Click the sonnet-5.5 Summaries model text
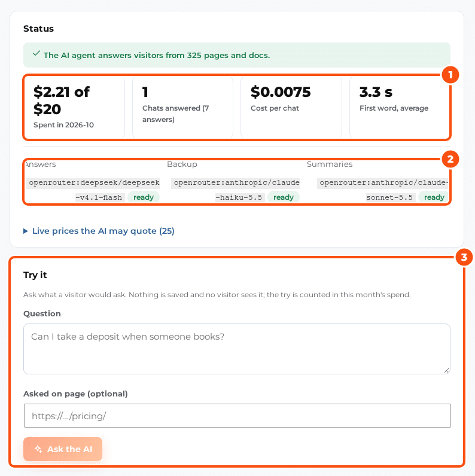Image resolution: width=475 pixels, height=476 pixels. pyautogui.click(x=389, y=197)
